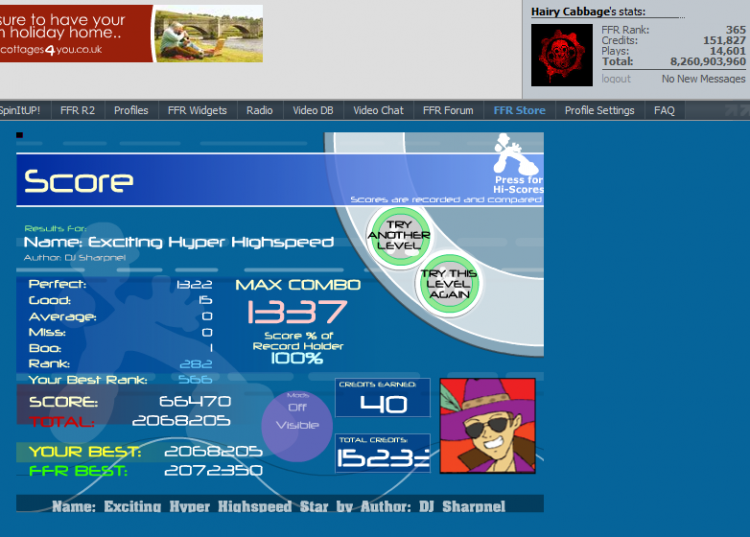Go to Profiles in navigation bar

point(131,110)
